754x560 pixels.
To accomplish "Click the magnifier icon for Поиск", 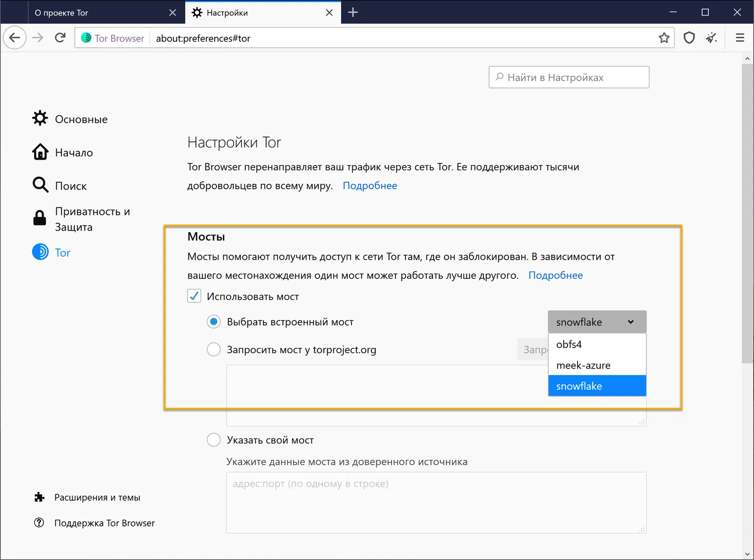I will tap(40, 185).
